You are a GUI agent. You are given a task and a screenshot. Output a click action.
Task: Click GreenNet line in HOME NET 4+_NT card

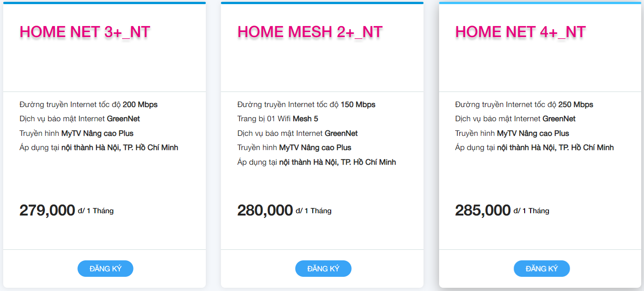point(515,119)
